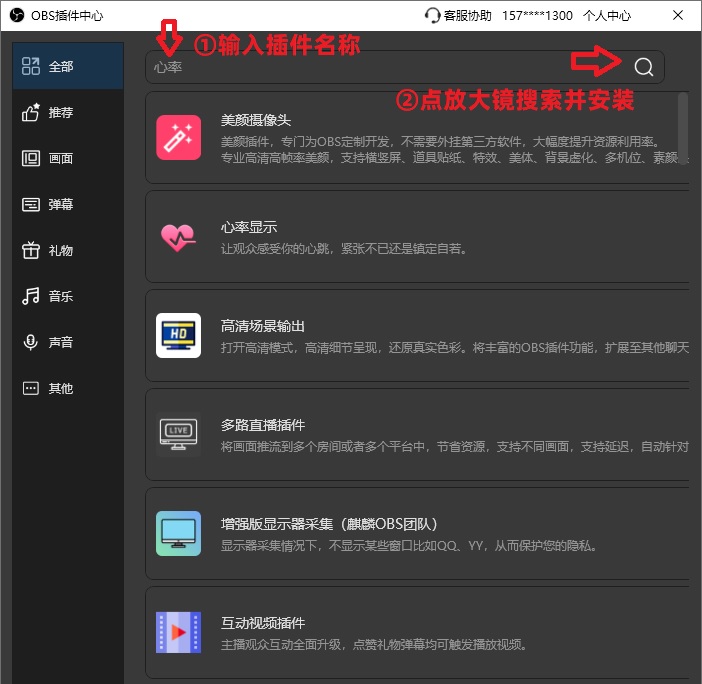Click the music note icon
The height and width of the screenshot is (684, 702).
(30, 296)
